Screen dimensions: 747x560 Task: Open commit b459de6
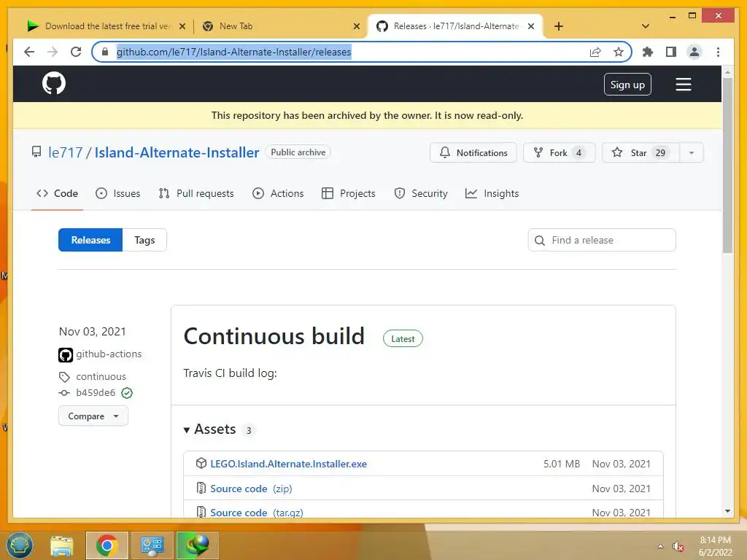point(96,392)
